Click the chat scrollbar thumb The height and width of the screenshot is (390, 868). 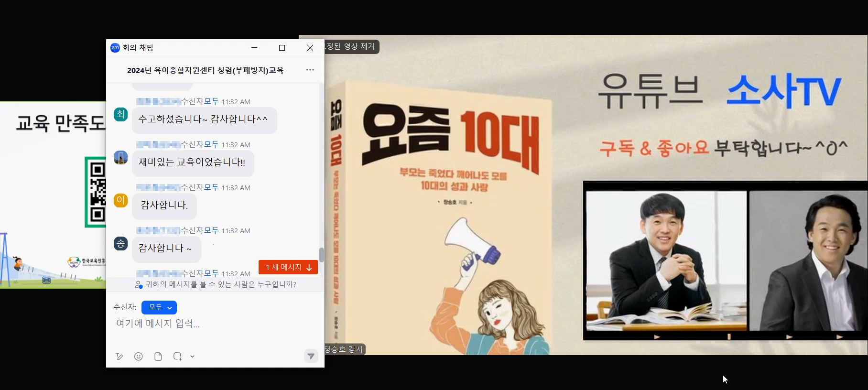(x=322, y=255)
